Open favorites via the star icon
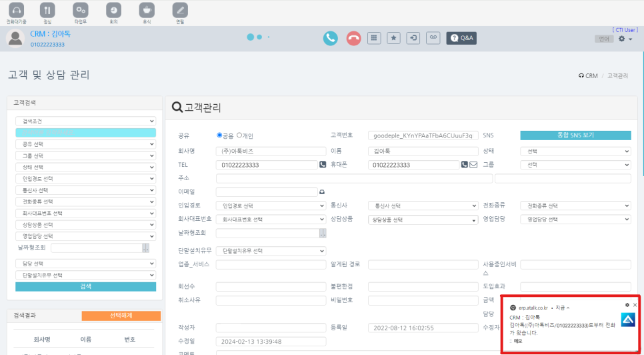Viewport: 644px width, 355px height. [393, 38]
